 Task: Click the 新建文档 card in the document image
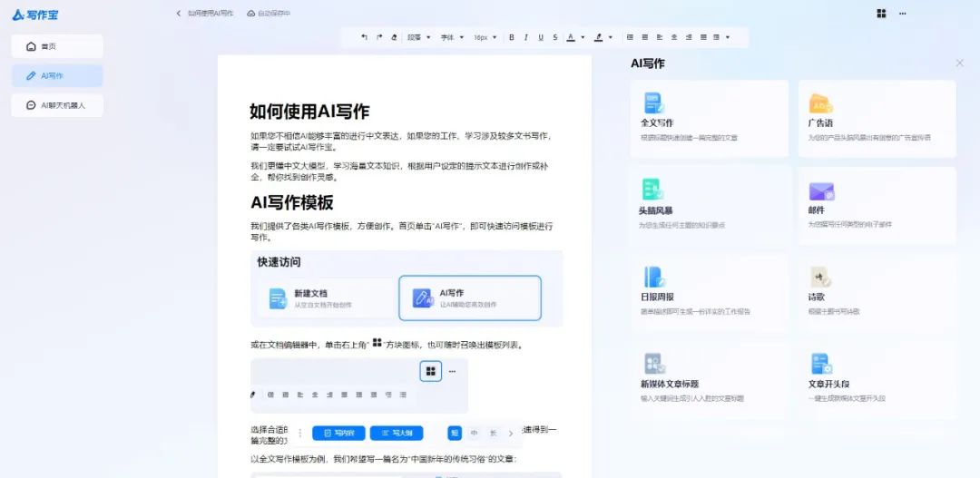pos(326,298)
